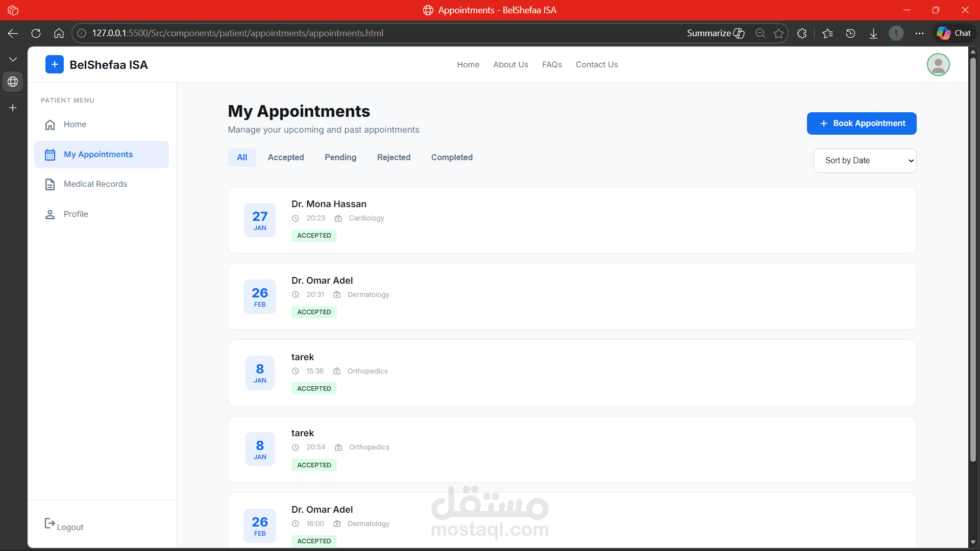Click the zoom out magnifier icon
The image size is (980, 551).
[760, 33]
